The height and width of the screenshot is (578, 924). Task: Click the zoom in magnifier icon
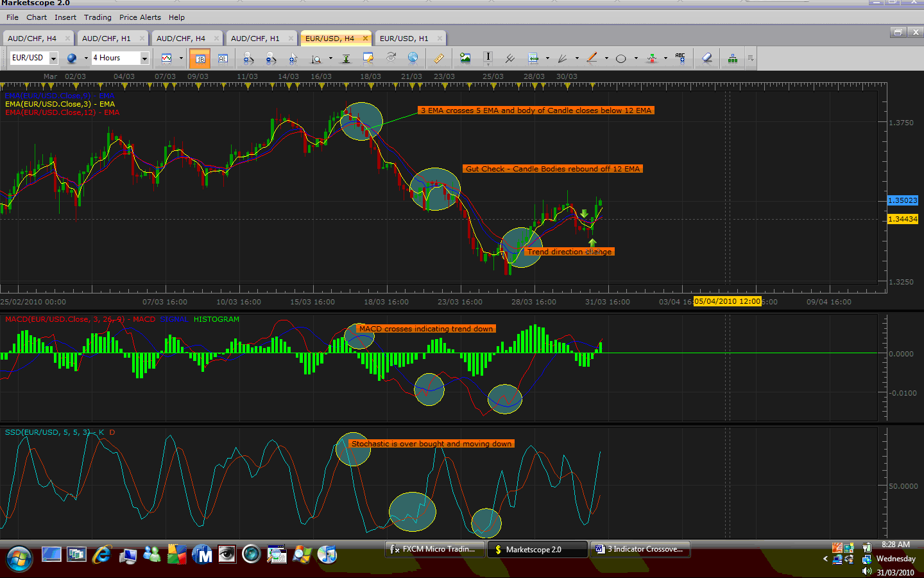(x=248, y=58)
